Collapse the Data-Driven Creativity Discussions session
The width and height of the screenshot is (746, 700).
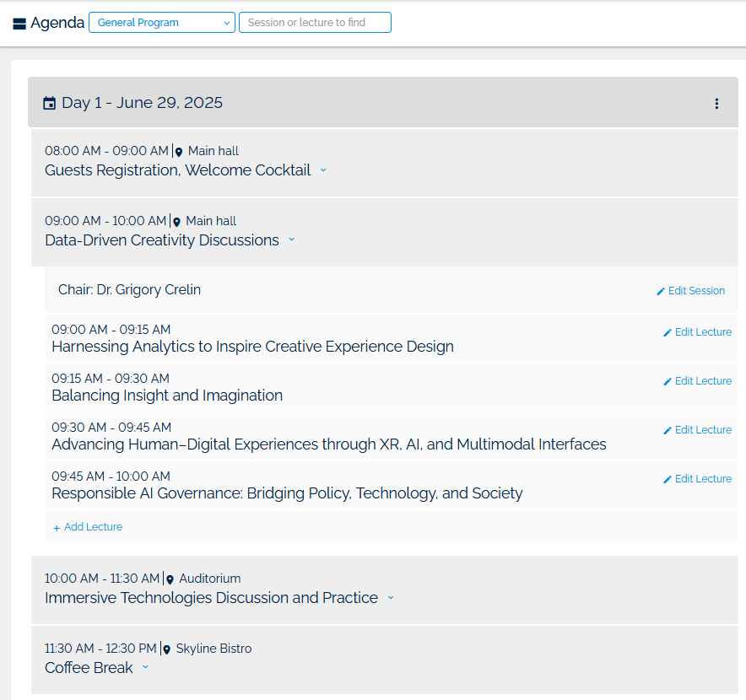[x=291, y=240]
